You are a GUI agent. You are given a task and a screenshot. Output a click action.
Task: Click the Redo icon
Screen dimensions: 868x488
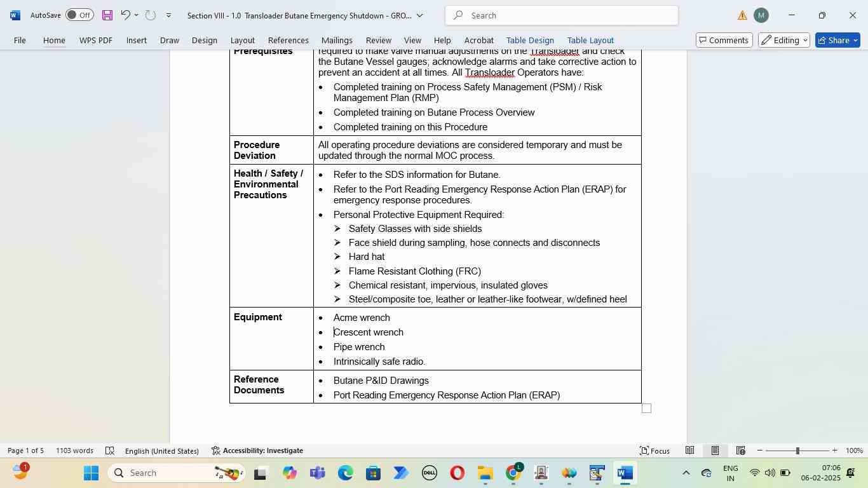point(151,15)
